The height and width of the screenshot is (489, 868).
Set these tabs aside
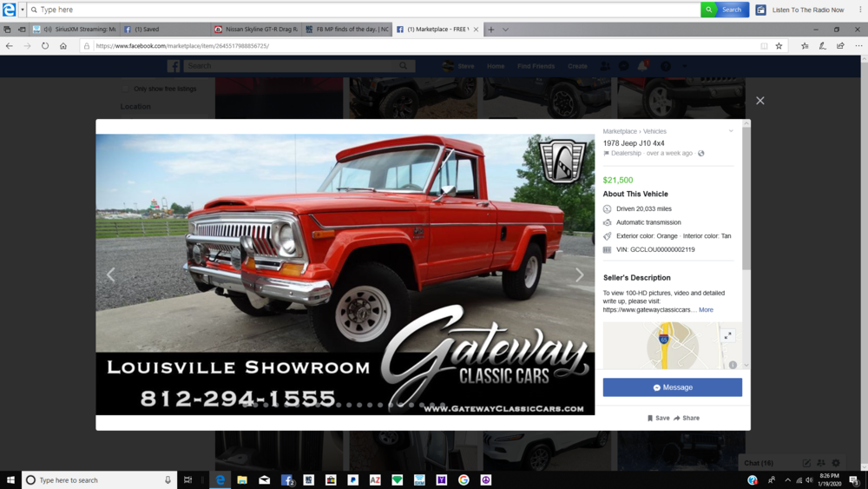pos(22,30)
